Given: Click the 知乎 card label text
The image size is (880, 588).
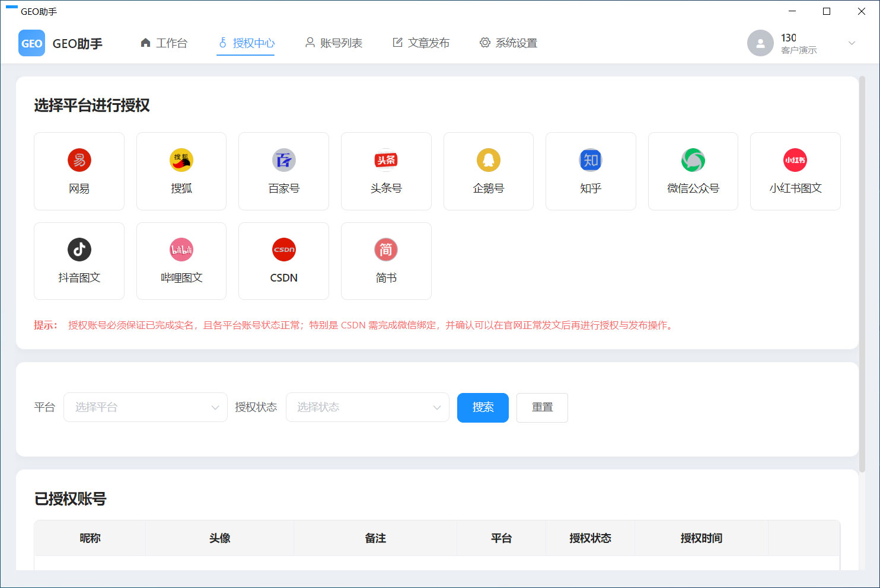Looking at the screenshot, I should tap(591, 188).
